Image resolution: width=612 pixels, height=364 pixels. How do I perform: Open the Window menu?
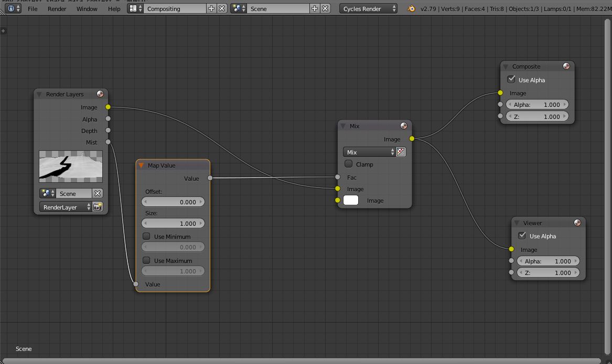coord(87,8)
